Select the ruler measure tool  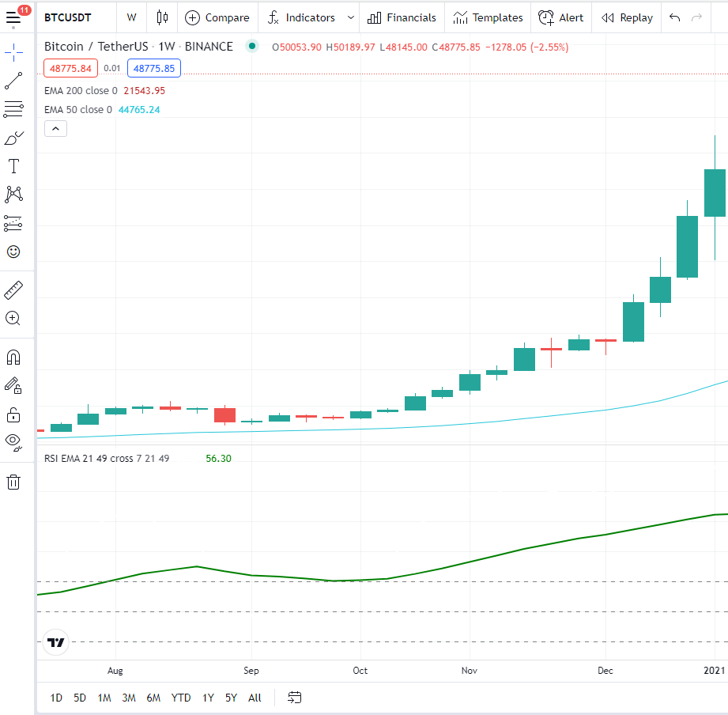[13, 290]
